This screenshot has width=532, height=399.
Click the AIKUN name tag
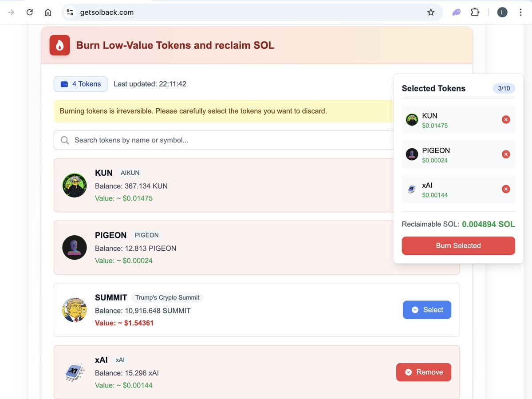tap(130, 173)
